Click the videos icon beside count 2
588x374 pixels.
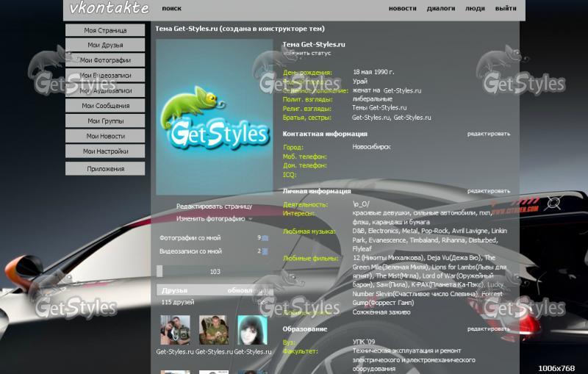[265, 252]
